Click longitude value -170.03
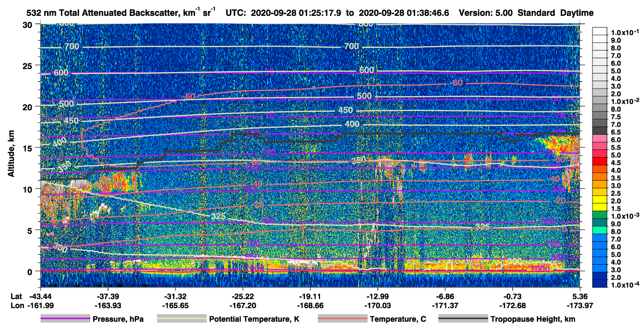 point(378,306)
